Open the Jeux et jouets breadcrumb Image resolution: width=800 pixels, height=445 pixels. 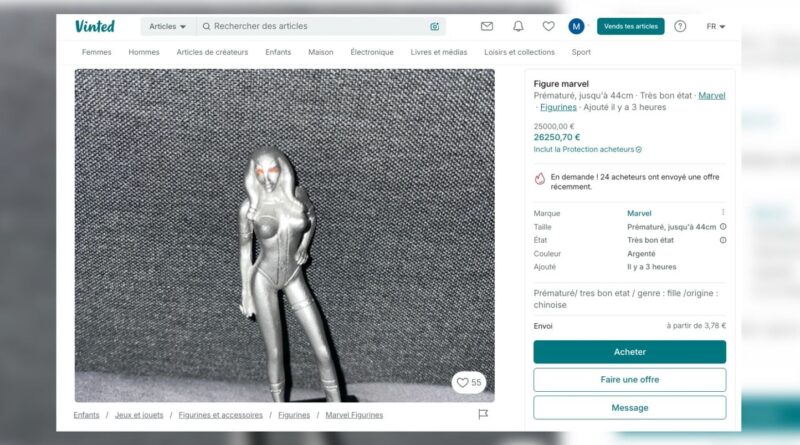139,415
